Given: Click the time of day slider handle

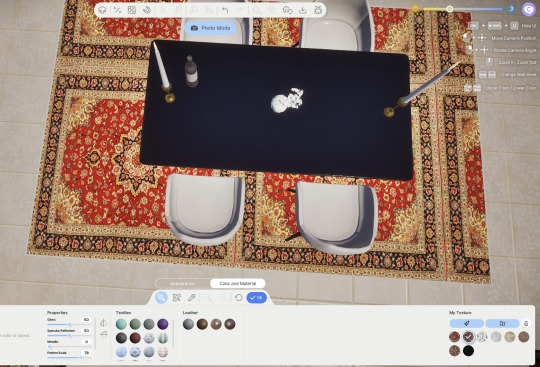Looking at the screenshot, I should [x=449, y=9].
